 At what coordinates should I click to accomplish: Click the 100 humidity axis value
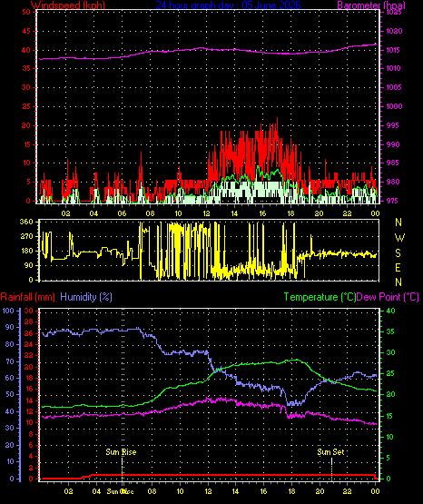click(x=8, y=311)
